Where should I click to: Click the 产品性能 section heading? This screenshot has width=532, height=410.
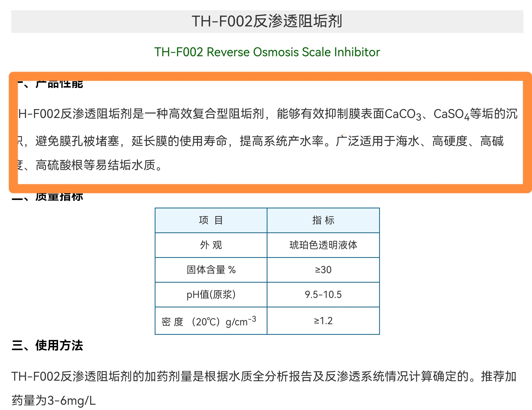[x=59, y=84]
